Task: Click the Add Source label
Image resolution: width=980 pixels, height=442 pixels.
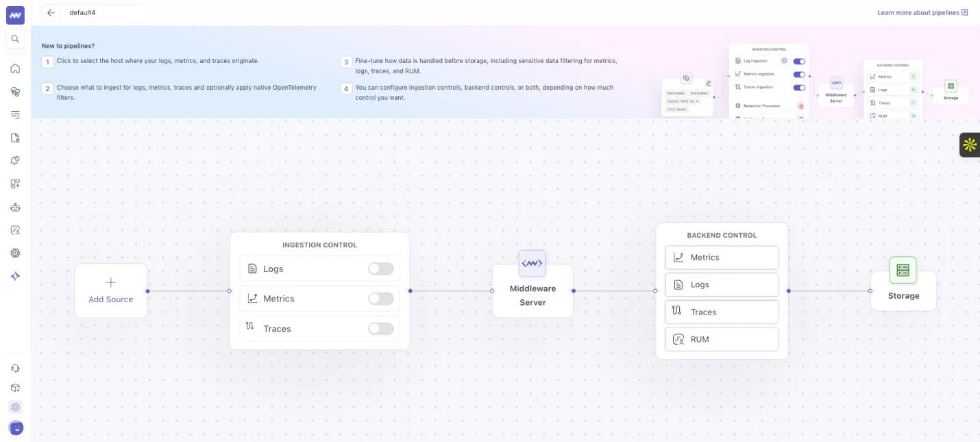Action: click(110, 299)
